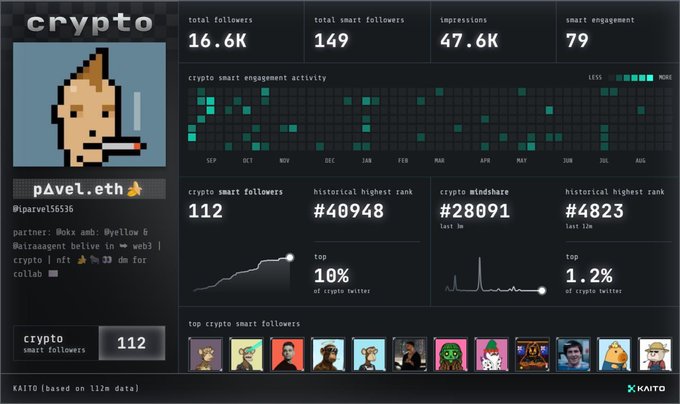
Task: Open the laser-eyed ape avatar on yellow
Action: pyautogui.click(x=246, y=355)
